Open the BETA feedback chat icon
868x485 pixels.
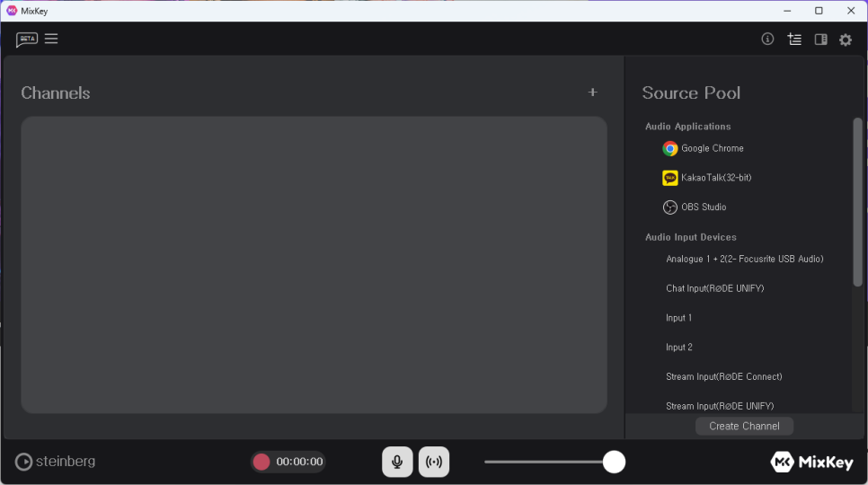[27, 40]
